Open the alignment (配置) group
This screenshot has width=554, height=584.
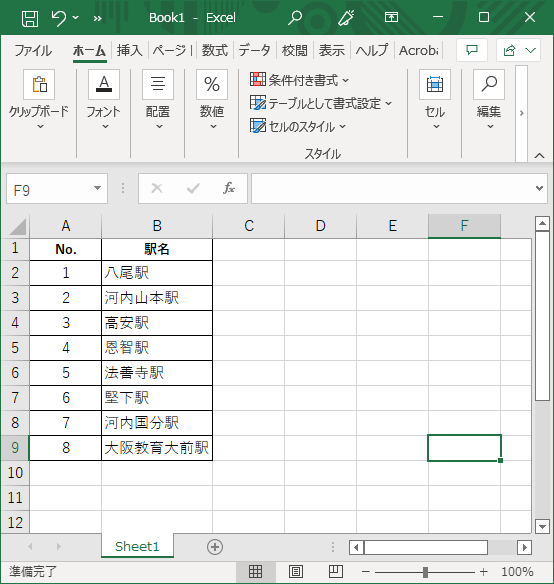click(x=158, y=85)
